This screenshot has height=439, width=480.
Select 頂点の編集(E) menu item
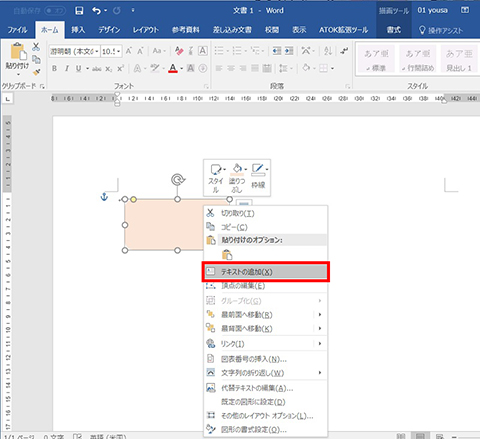click(x=265, y=286)
